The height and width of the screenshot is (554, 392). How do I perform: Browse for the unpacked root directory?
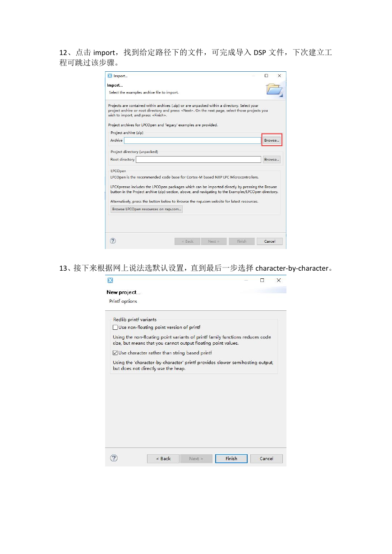click(x=272, y=159)
